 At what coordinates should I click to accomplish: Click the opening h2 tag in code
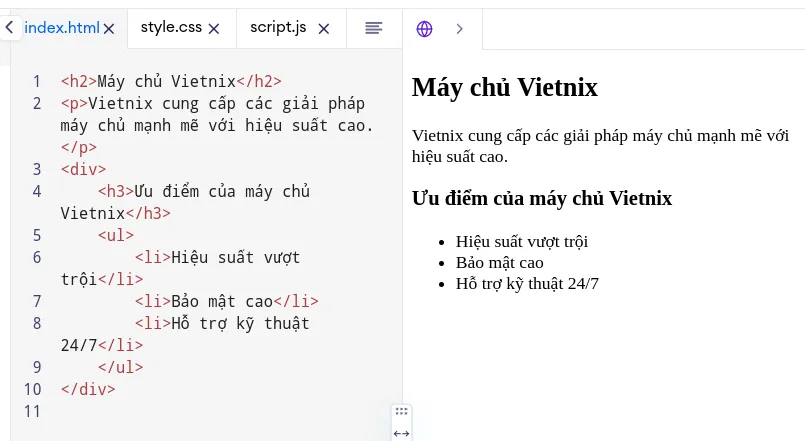[79, 82]
